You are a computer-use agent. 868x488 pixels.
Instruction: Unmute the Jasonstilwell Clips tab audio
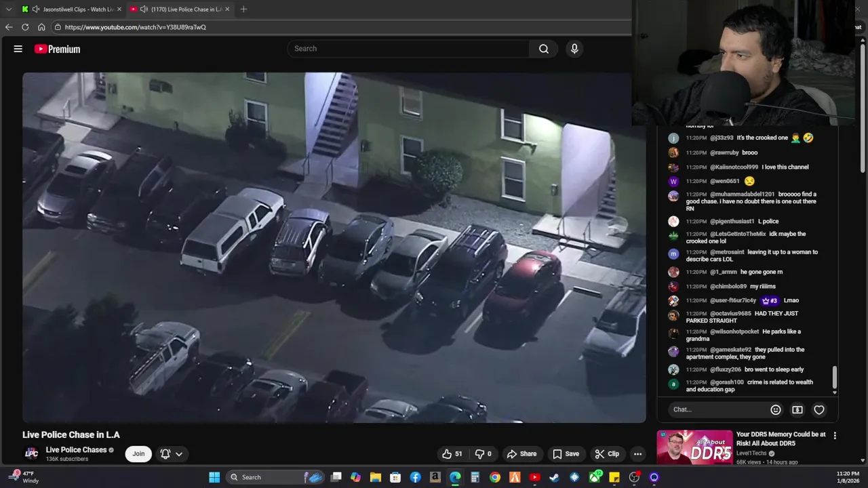35,9
